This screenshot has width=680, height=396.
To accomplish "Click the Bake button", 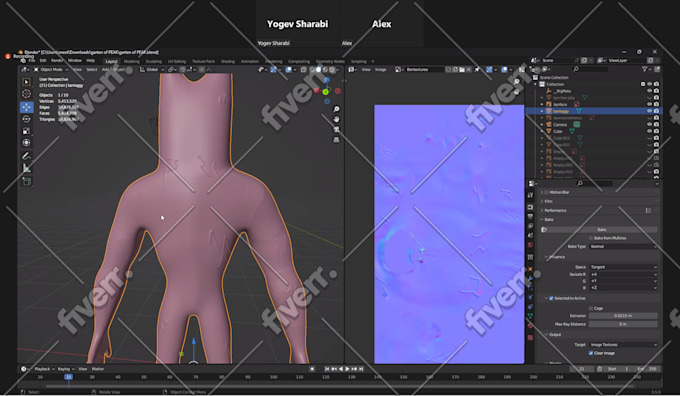I will (x=602, y=229).
